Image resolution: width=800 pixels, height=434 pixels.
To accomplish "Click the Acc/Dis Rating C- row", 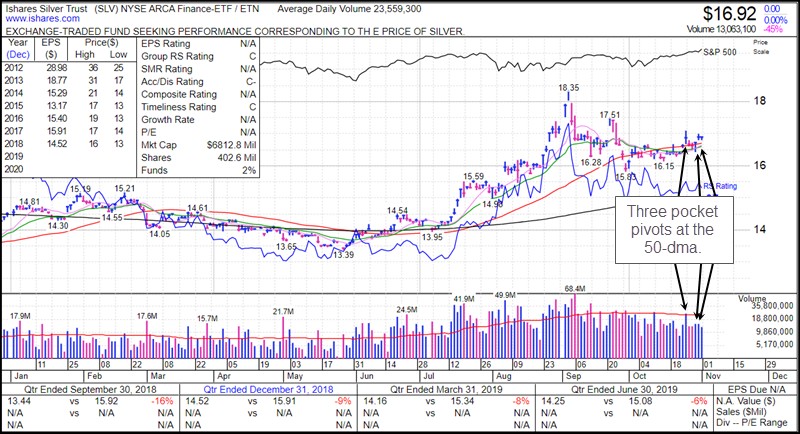I will tap(198, 82).
